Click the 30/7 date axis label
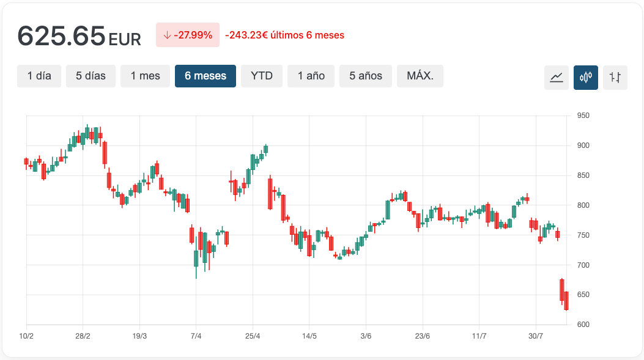The height and width of the screenshot is (360, 644). pyautogui.click(x=536, y=336)
